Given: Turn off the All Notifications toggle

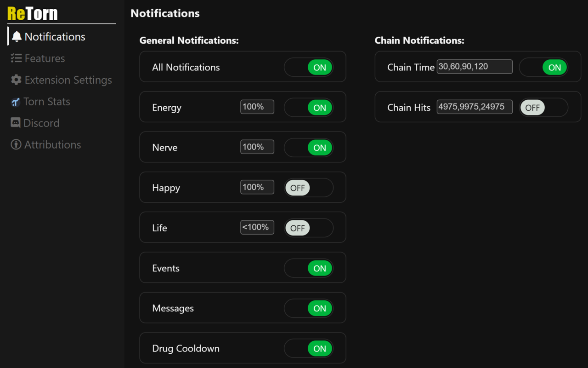Looking at the screenshot, I should [309, 67].
